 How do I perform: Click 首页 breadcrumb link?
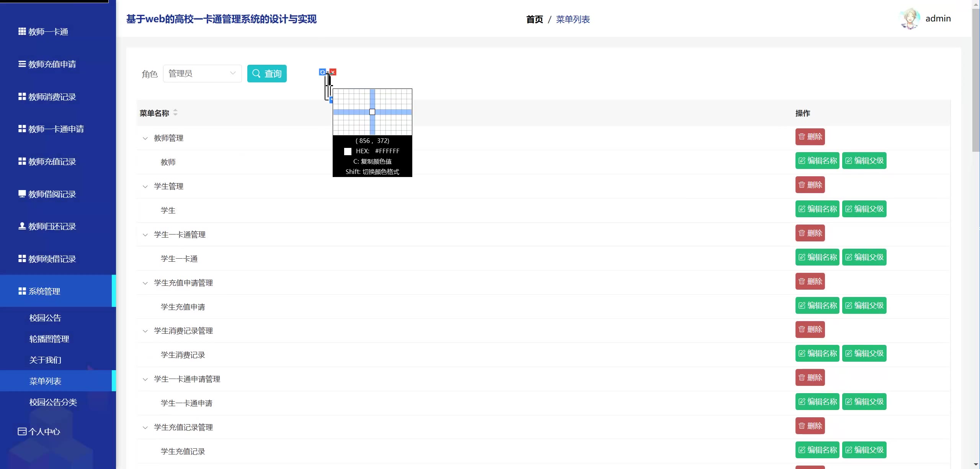click(x=534, y=20)
